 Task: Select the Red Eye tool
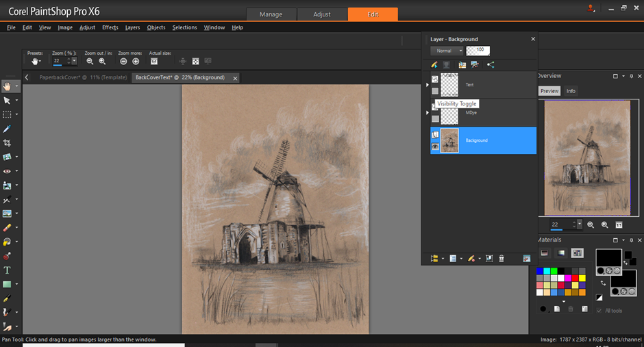(x=7, y=171)
